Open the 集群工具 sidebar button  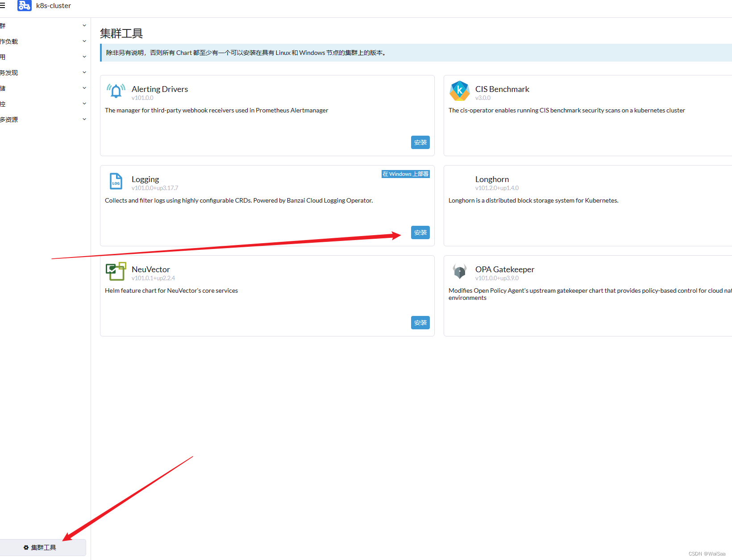(x=43, y=548)
